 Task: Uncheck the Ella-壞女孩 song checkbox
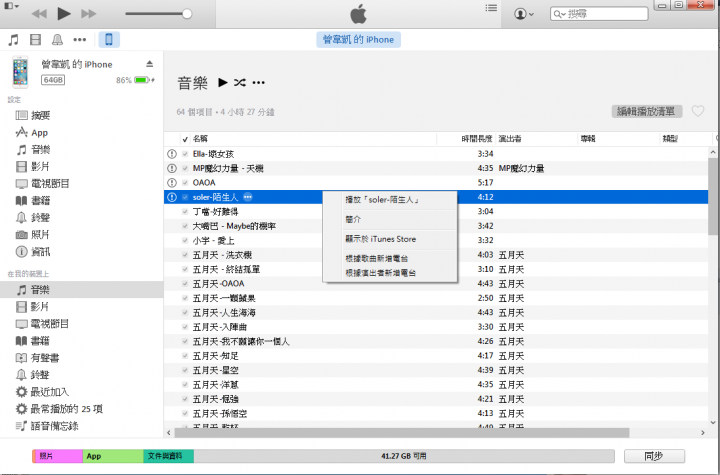185,154
